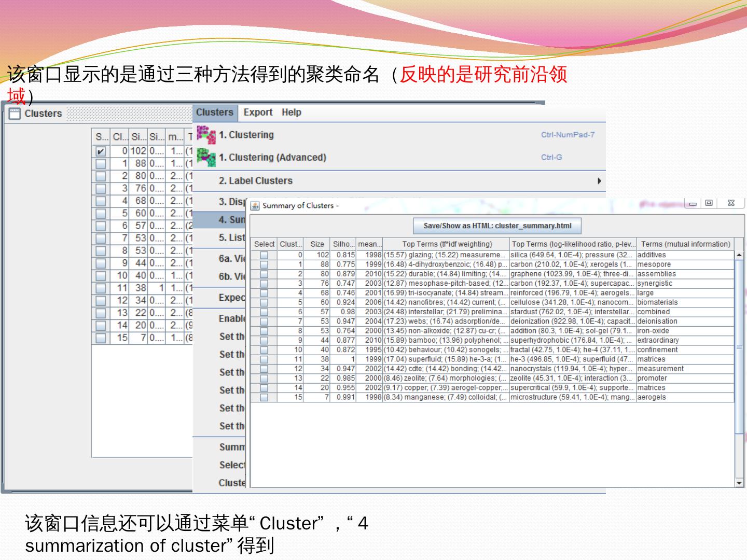747x560 pixels.
Task: Click the 'nanocrystals (119.94, 1.0E-4)' cell
Action: point(573,369)
